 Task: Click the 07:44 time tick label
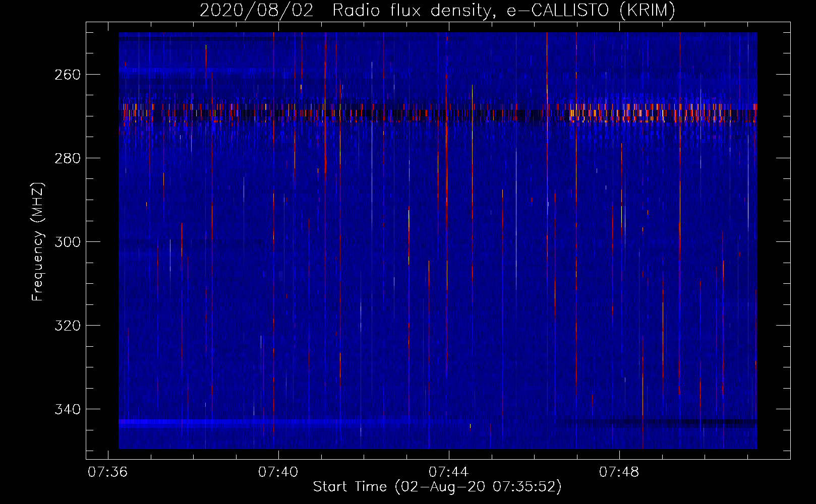pos(448,472)
